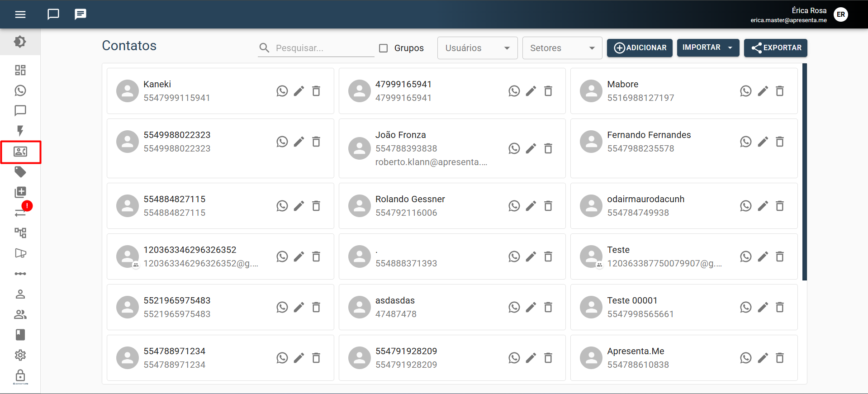Select contact name Teste 00001

coord(632,300)
